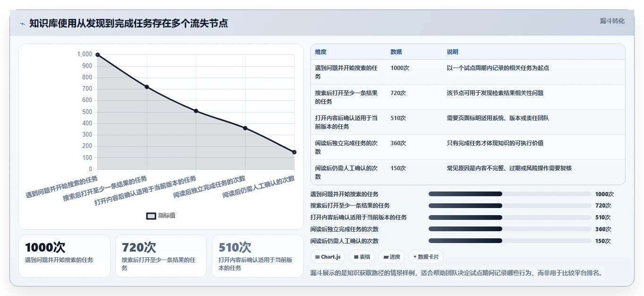Click the 1000次 progress bar
644x296 pixels.
pyautogui.click(x=510, y=194)
